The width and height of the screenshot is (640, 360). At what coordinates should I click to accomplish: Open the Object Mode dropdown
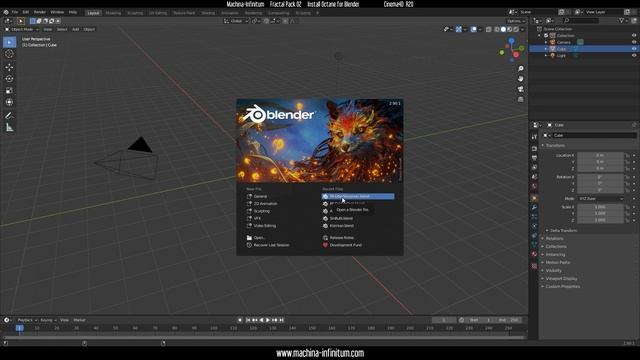pyautogui.click(x=22, y=29)
